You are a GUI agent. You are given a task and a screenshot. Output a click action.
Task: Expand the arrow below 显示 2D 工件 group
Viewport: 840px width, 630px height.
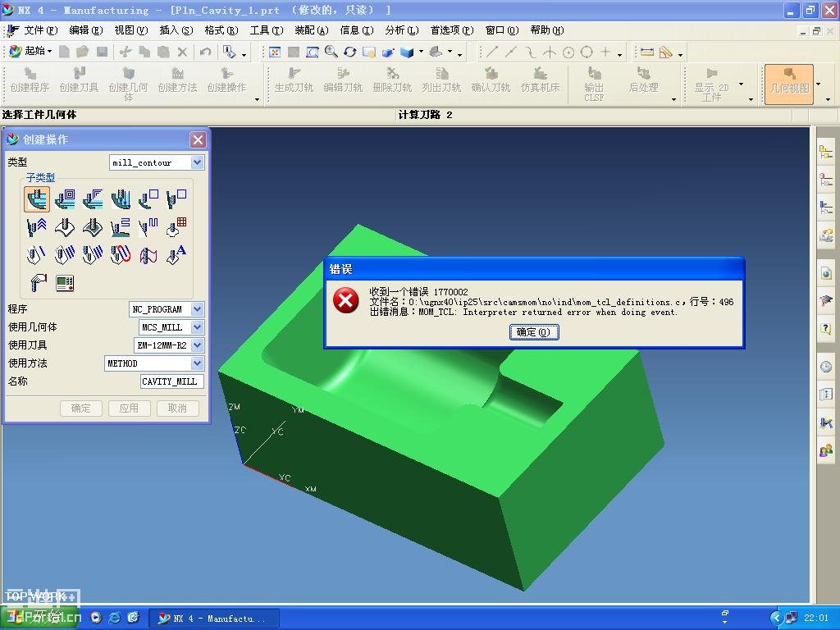[x=751, y=99]
